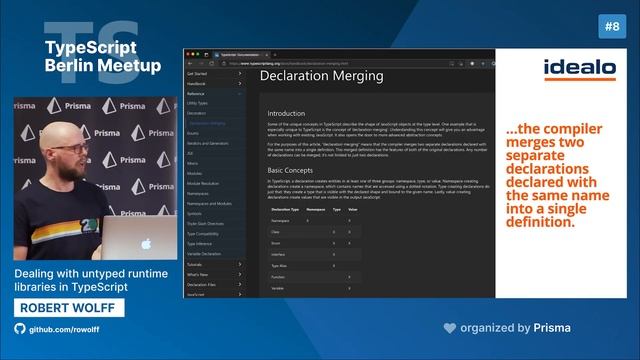Click the Interface row in declaration table
Image resolution: width=640 pixels, height=360 pixels.
point(314,254)
